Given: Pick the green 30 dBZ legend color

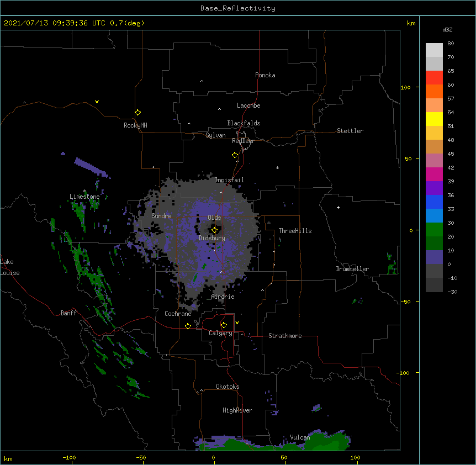Looking at the screenshot, I should (434, 230).
